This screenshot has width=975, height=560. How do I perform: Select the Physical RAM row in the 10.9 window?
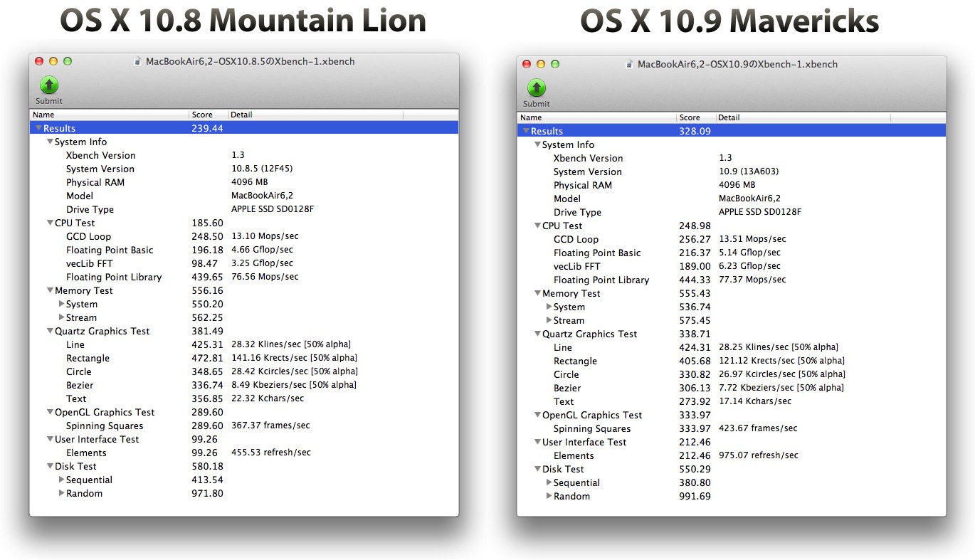click(x=732, y=185)
